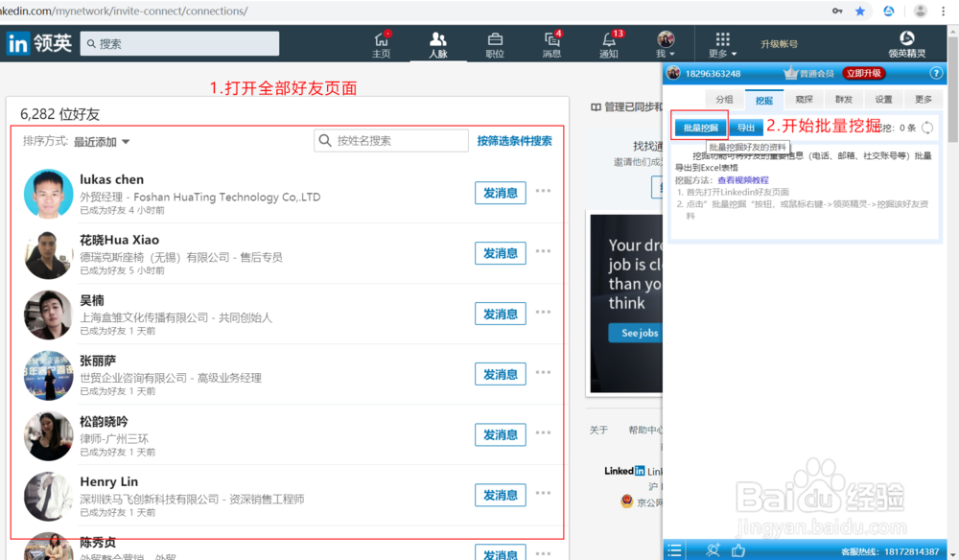Focus the 按姓名搜索 name search field
The height and width of the screenshot is (560, 959).
point(391,141)
